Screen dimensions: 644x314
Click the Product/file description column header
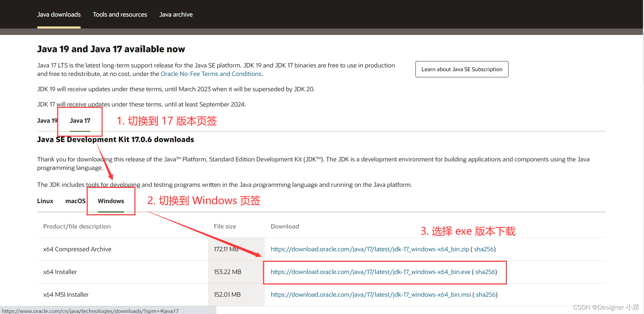tap(77, 227)
